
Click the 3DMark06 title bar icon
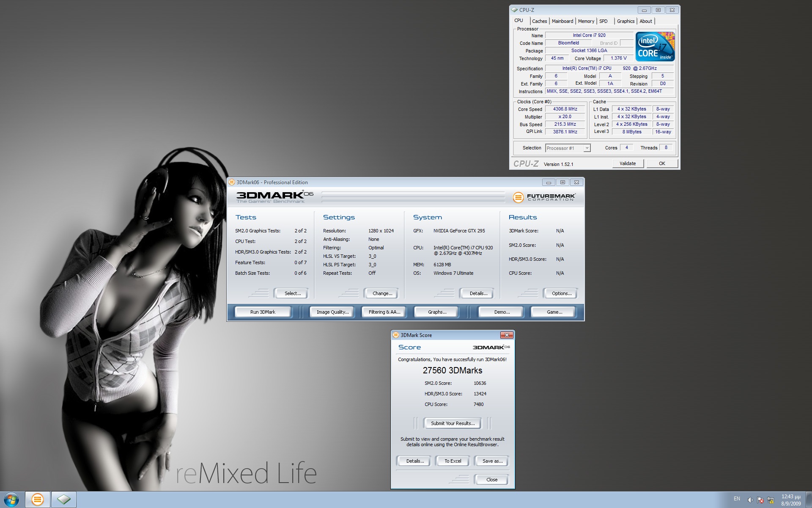(232, 182)
